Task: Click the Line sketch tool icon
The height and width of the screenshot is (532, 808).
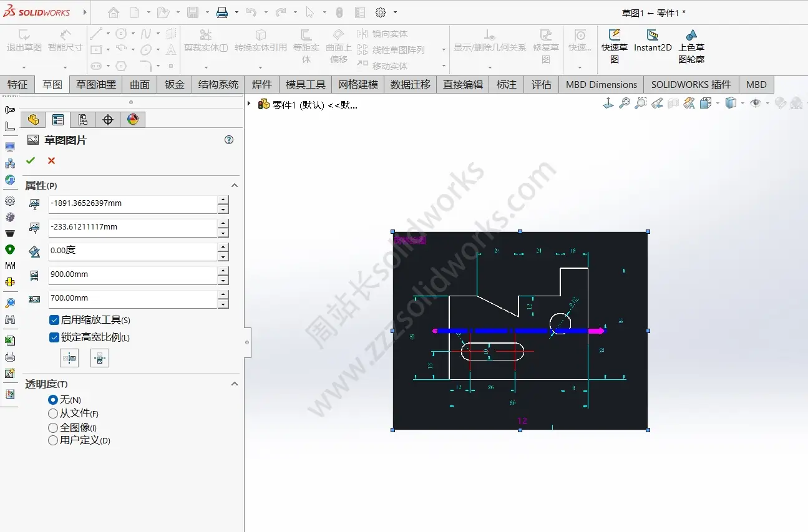Action: (x=95, y=34)
